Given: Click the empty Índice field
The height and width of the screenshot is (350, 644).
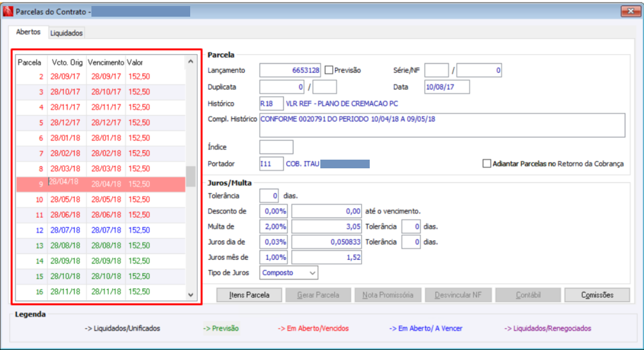Looking at the screenshot, I should [x=276, y=147].
